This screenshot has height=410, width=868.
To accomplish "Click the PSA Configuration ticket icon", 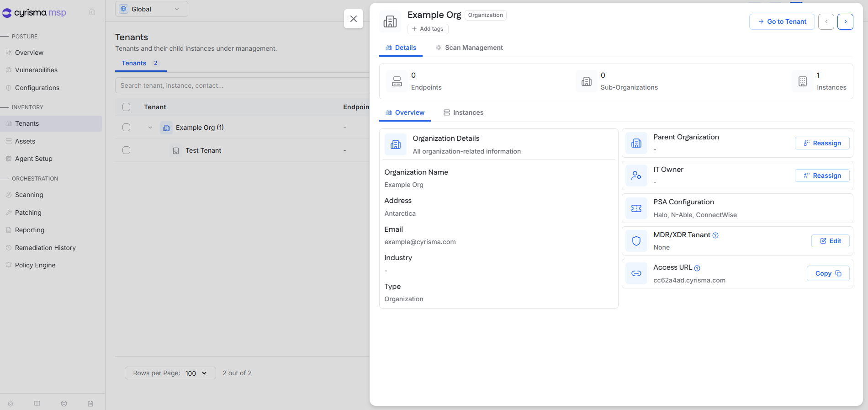I will pyautogui.click(x=636, y=208).
